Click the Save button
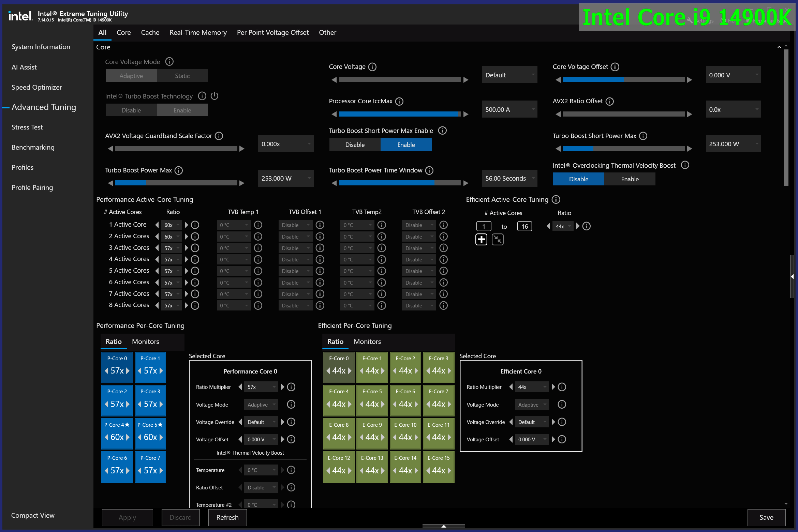This screenshot has height=532, width=798. pyautogui.click(x=766, y=517)
